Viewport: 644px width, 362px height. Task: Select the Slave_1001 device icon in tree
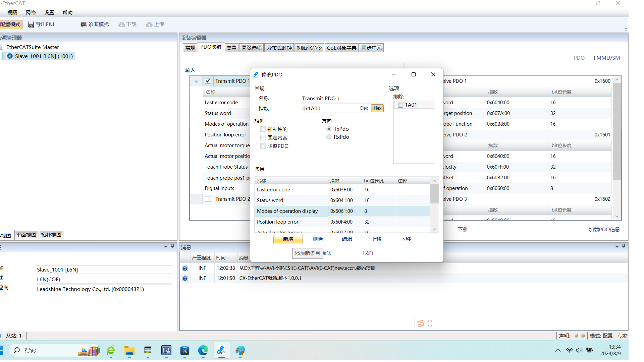point(10,56)
